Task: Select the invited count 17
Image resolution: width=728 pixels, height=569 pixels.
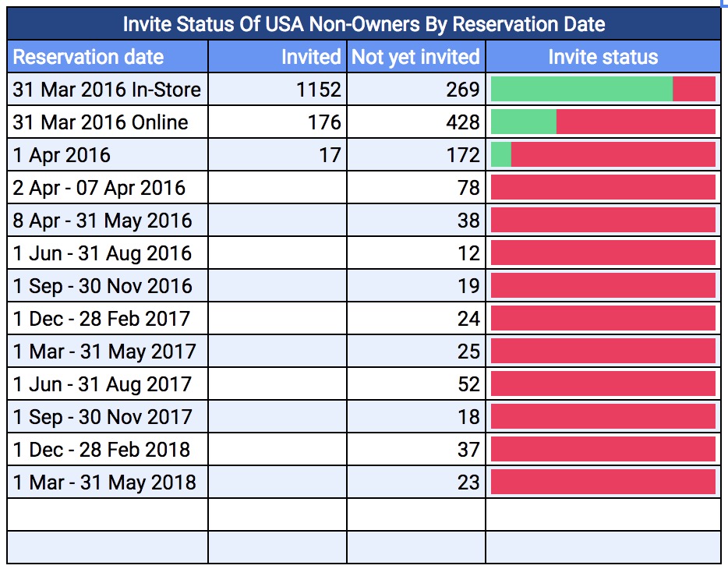Action: click(x=333, y=154)
